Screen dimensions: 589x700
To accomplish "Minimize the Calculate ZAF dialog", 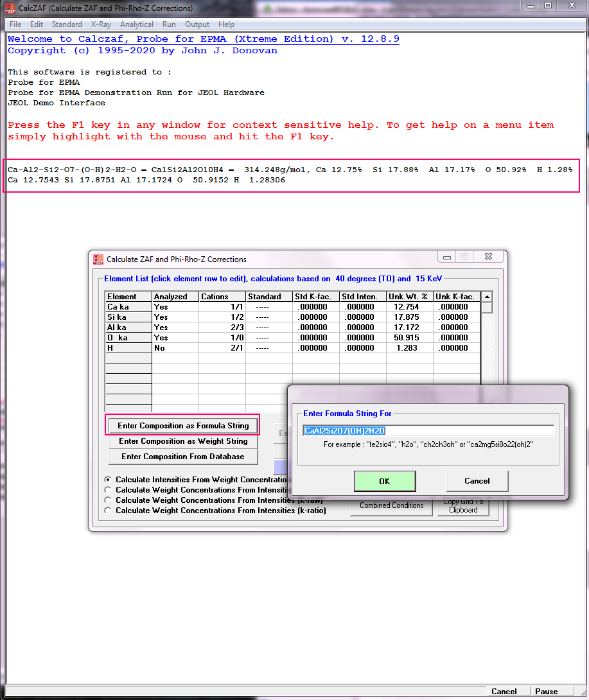I will point(447,257).
